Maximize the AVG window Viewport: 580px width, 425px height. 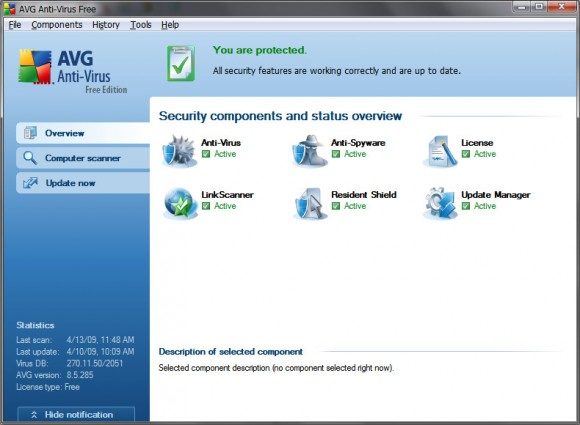[x=539, y=7]
